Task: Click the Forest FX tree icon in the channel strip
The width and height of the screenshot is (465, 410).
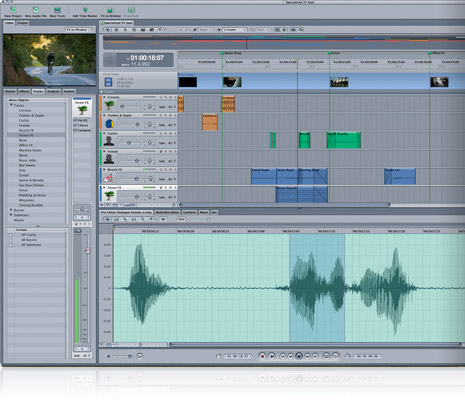Action: pyautogui.click(x=82, y=109)
